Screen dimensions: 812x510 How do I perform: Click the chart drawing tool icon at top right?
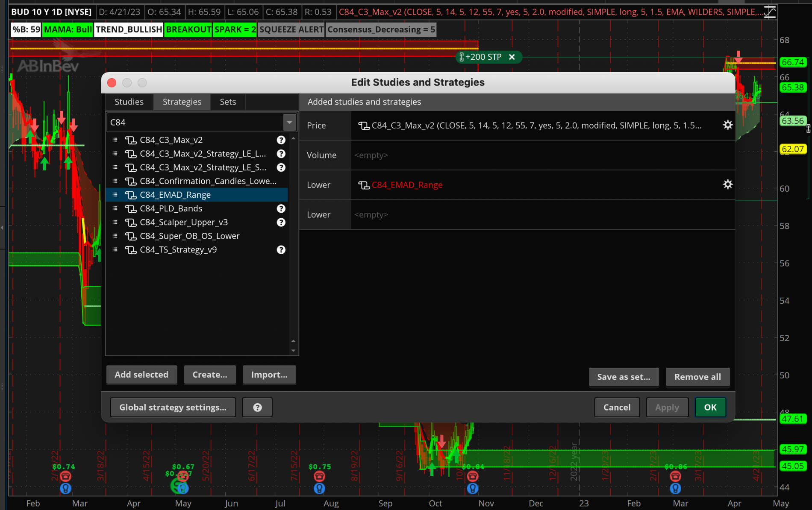[770, 12]
